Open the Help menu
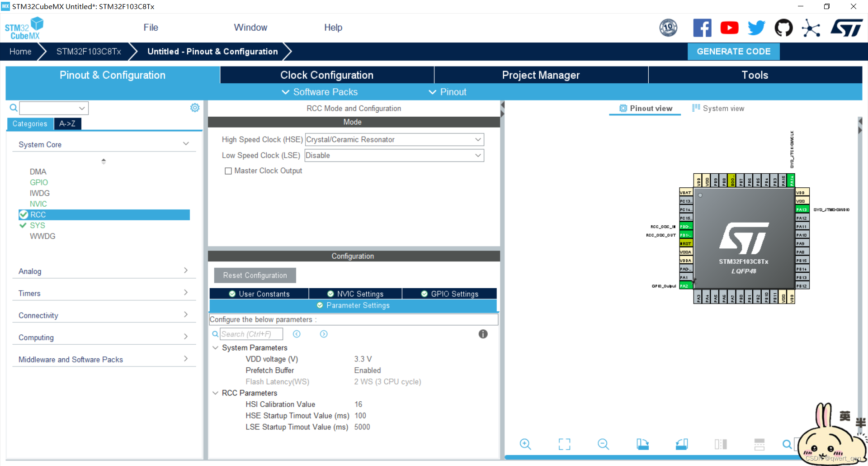The width and height of the screenshot is (868, 466). [333, 28]
